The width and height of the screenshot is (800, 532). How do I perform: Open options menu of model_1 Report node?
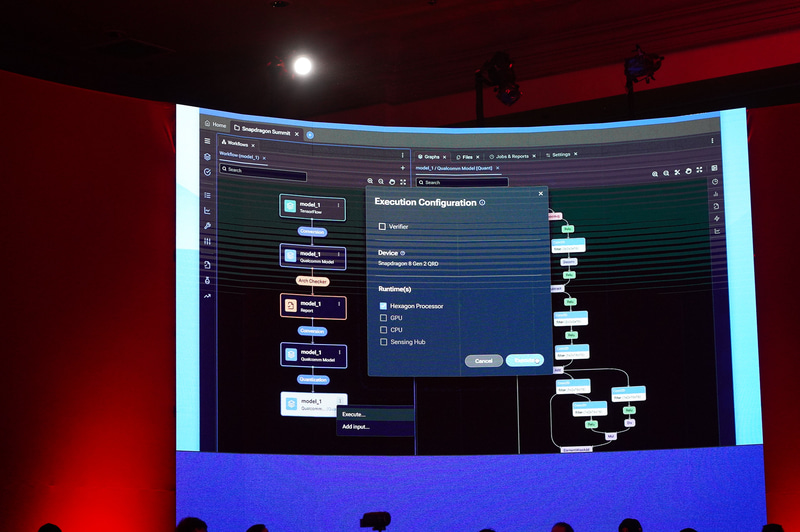tap(339, 304)
